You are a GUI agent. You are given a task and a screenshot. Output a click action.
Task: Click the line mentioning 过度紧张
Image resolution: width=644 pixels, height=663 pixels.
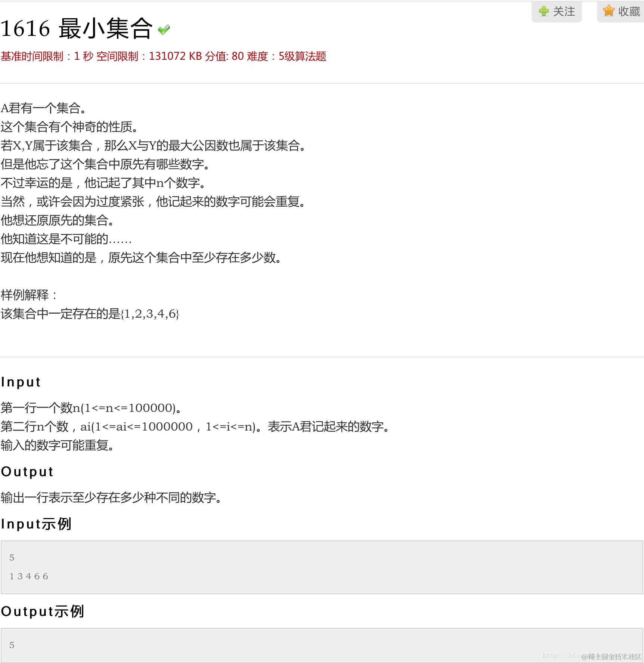(x=153, y=202)
